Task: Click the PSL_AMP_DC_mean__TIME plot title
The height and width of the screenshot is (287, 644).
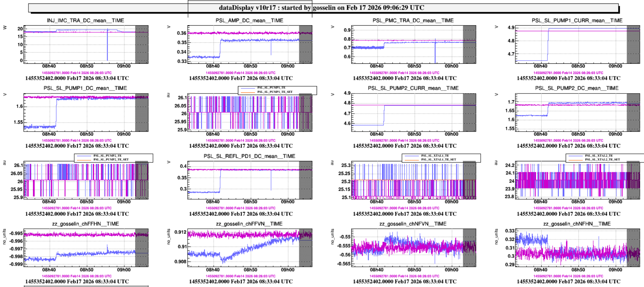Action: pos(249,21)
